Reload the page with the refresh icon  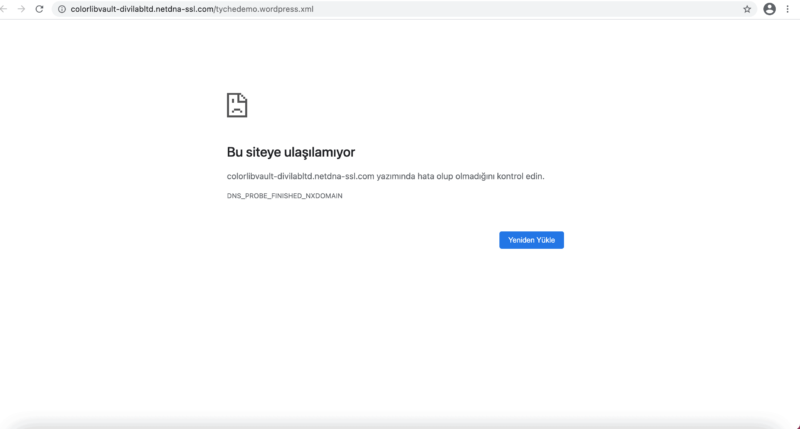(x=39, y=9)
